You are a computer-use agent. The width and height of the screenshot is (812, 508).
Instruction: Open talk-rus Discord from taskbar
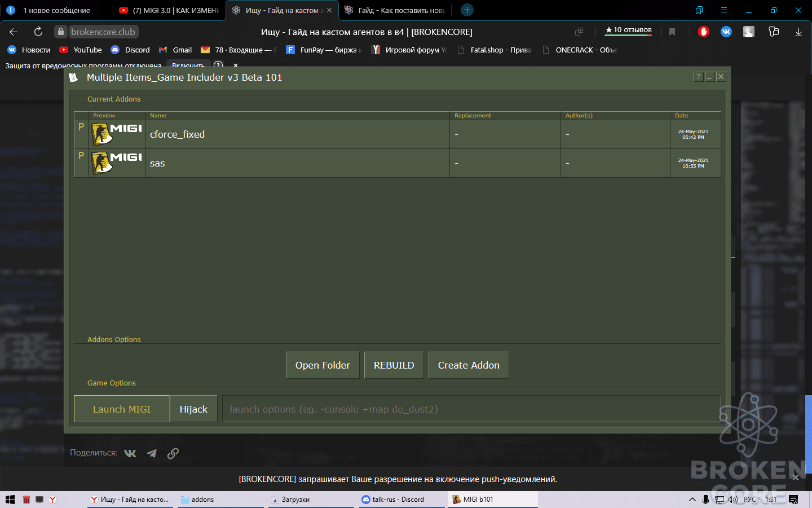pyautogui.click(x=401, y=500)
